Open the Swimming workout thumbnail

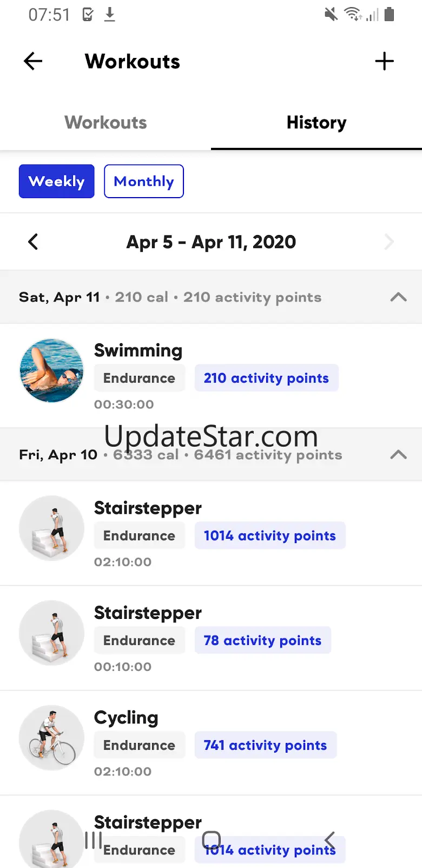pos(51,371)
